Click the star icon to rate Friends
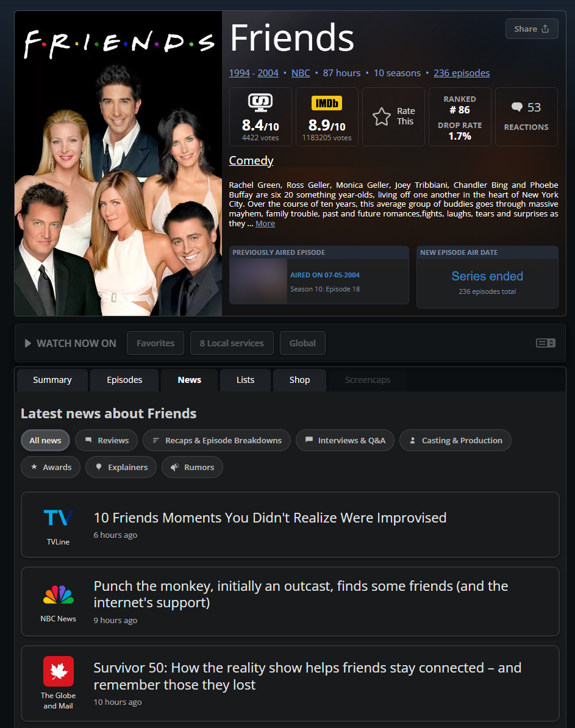Viewport: 575px width, 728px height. 382,116
